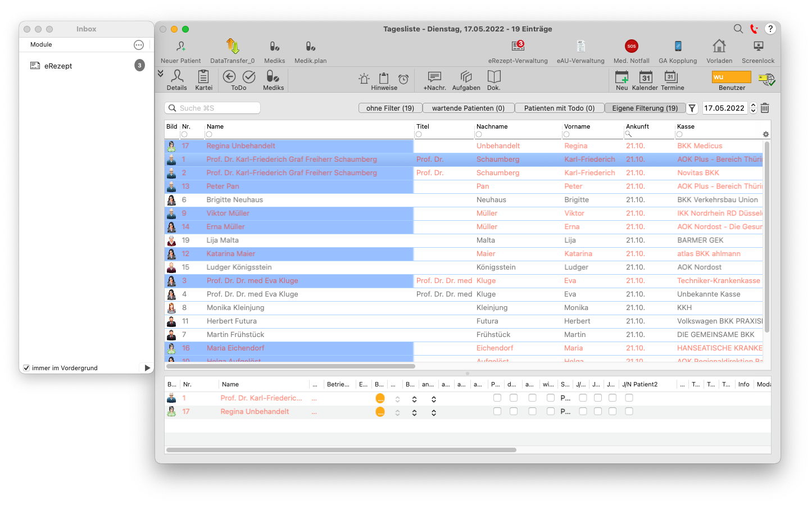Open first black stepper in patient 1 row
Viewport: 812px width, 505px height.
pyautogui.click(x=414, y=399)
